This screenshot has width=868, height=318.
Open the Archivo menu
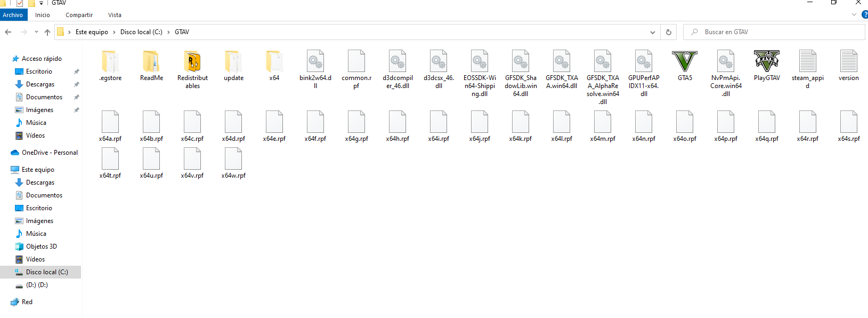13,15
